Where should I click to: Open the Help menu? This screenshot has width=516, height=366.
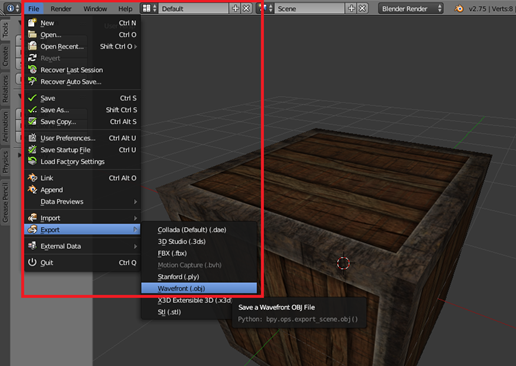[x=125, y=9]
